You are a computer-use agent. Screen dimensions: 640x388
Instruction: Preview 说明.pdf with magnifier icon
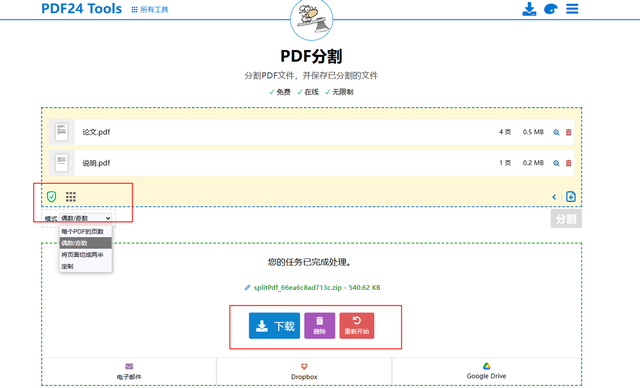[x=556, y=163]
